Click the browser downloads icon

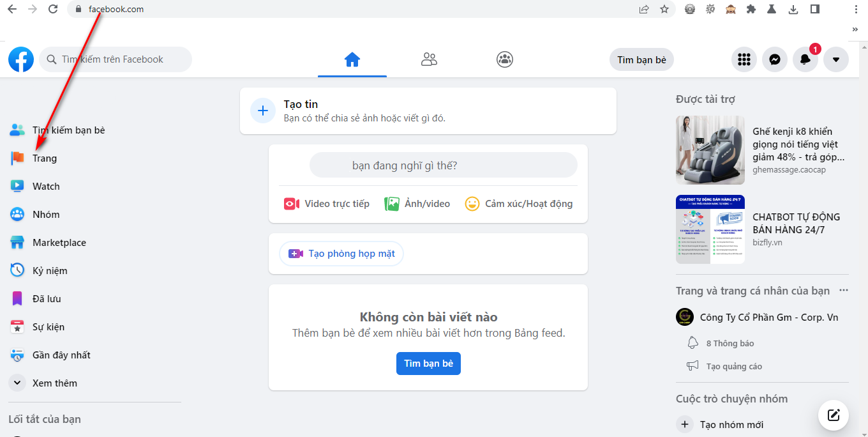[793, 9]
